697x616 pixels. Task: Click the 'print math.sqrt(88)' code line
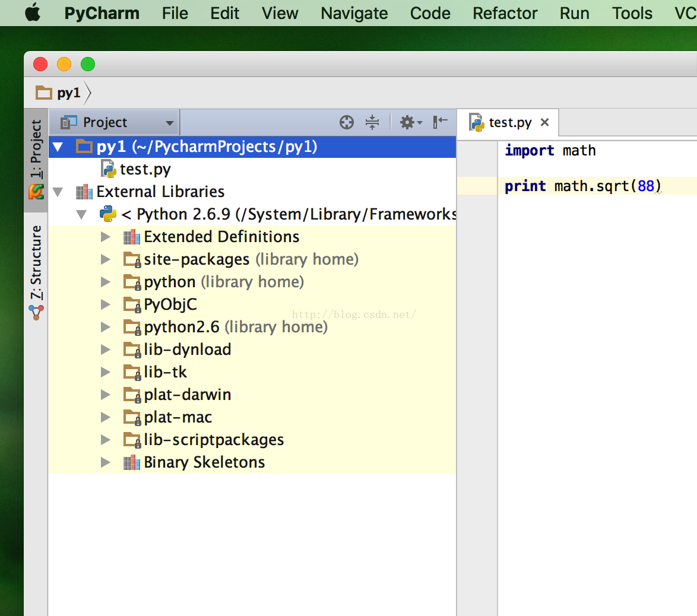(583, 186)
